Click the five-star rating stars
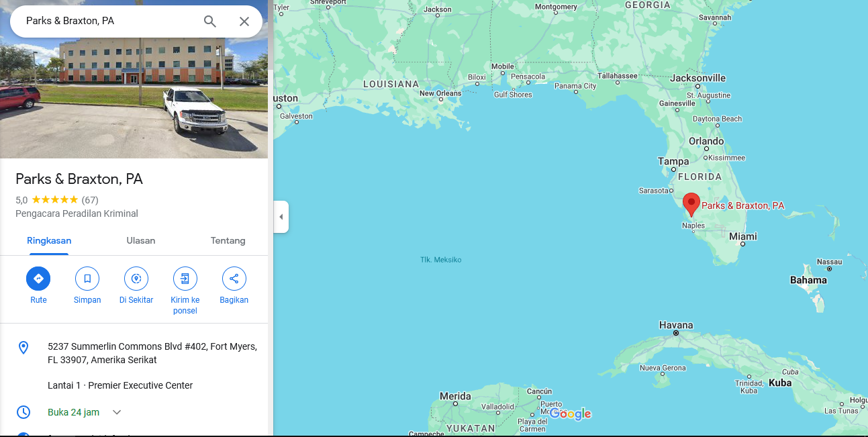The height and width of the screenshot is (437, 868). (55, 200)
